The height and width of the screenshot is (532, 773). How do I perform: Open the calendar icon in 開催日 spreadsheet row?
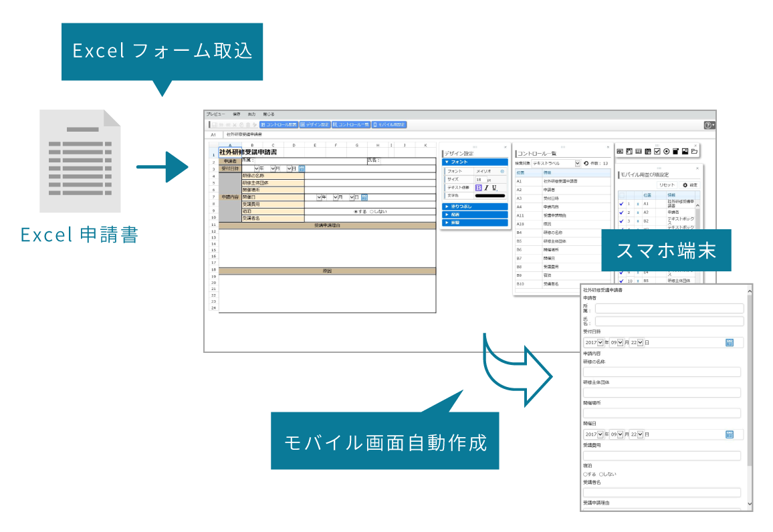point(364,197)
